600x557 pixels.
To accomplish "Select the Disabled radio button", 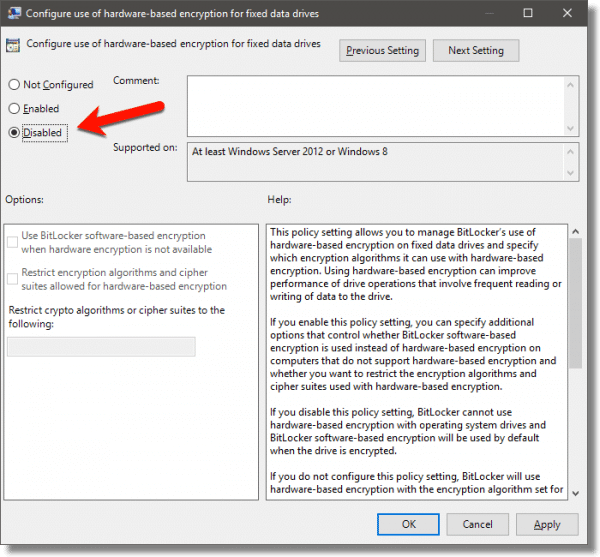I will pyautogui.click(x=14, y=133).
